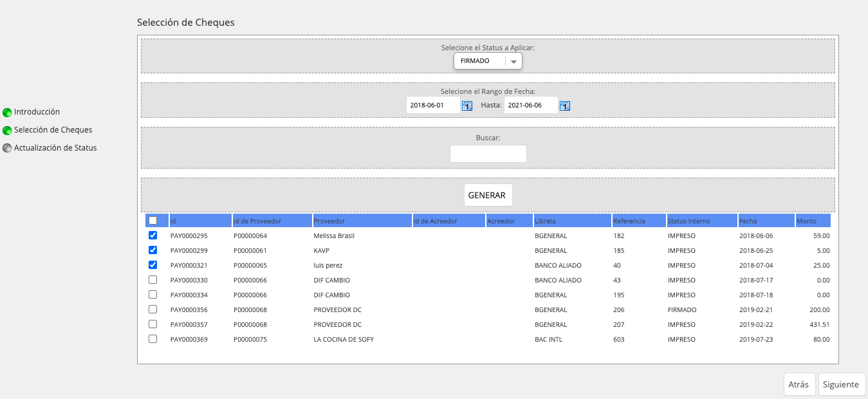Sort by the Referencia column header
This screenshot has height=399, width=868.
pyautogui.click(x=639, y=221)
